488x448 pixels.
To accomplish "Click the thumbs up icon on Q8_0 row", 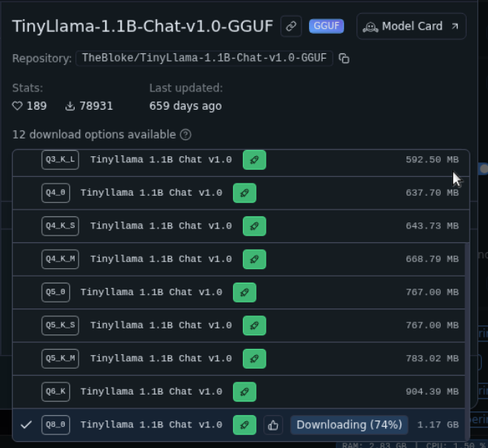I will click(273, 425).
